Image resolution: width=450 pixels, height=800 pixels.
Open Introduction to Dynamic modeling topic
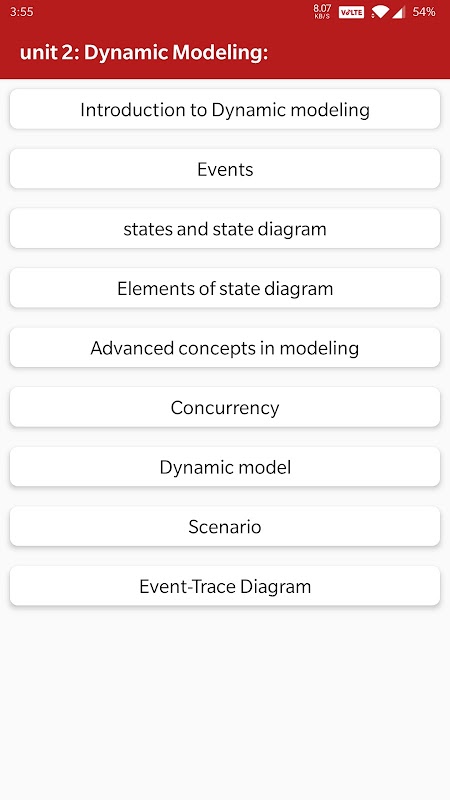click(x=225, y=109)
